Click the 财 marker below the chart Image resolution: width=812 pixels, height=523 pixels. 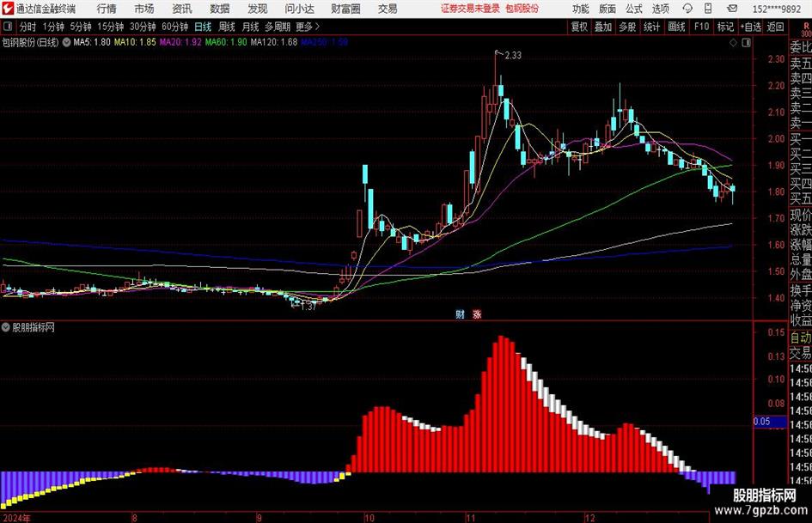(x=460, y=314)
